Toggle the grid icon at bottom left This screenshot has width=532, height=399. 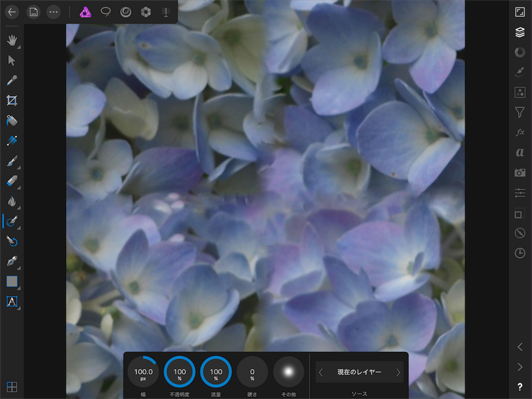(x=12, y=387)
